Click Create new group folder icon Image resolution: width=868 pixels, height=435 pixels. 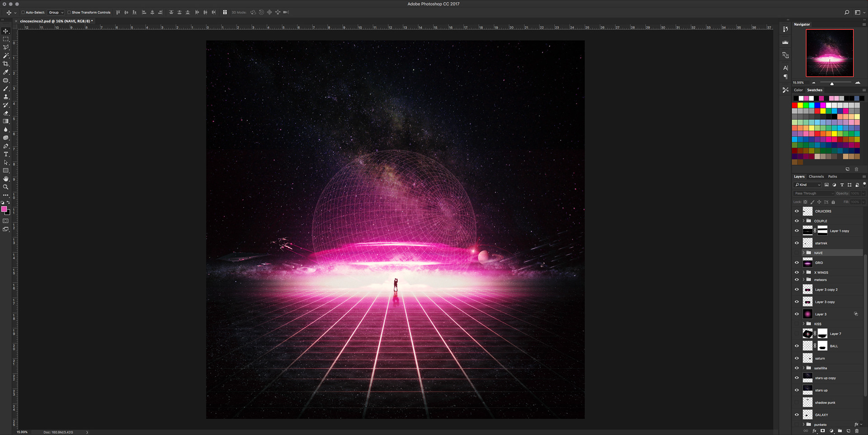[x=840, y=431]
